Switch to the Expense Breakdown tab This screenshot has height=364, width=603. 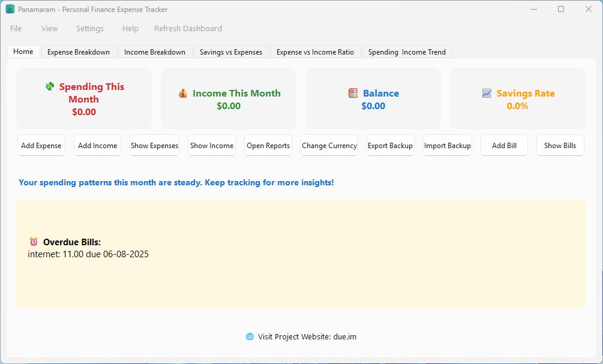tap(79, 52)
